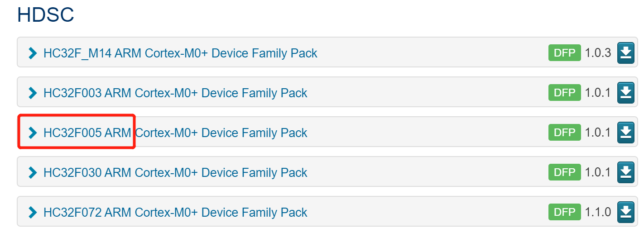Click the DFP badge for HC32F072
Screen dimensions: 644x228
[564, 212]
